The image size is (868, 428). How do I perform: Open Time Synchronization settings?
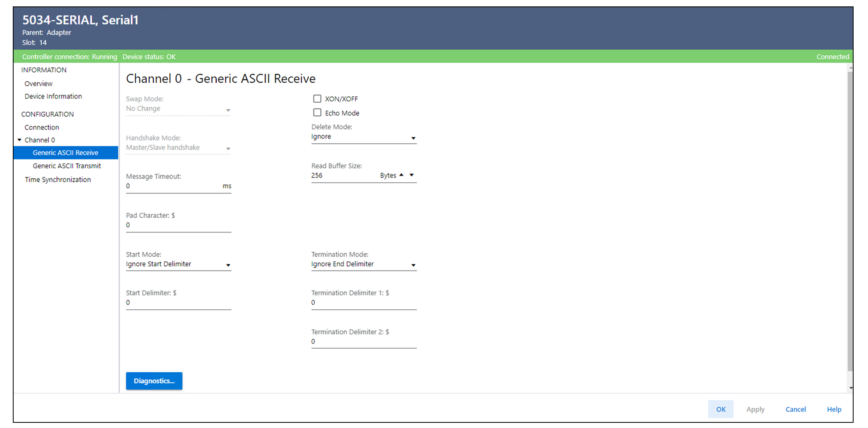tap(58, 180)
